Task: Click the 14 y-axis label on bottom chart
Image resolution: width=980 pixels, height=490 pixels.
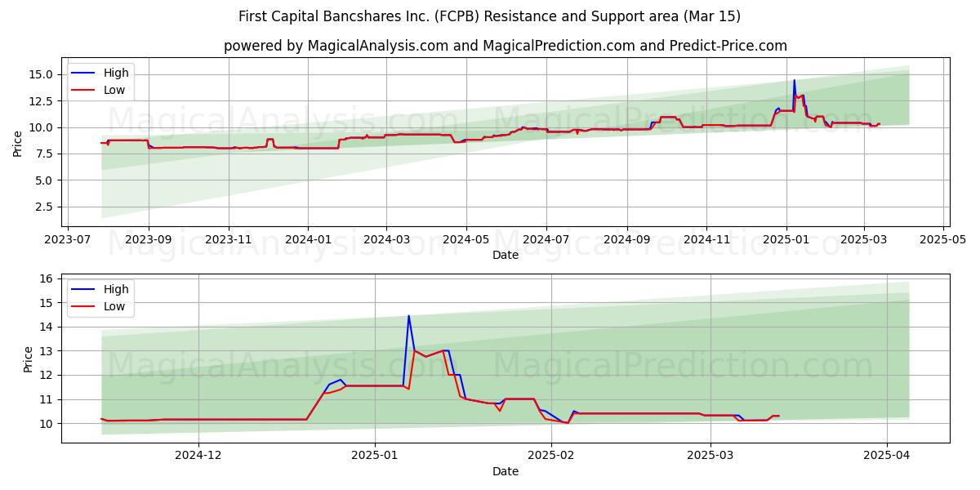Action: tap(46, 327)
